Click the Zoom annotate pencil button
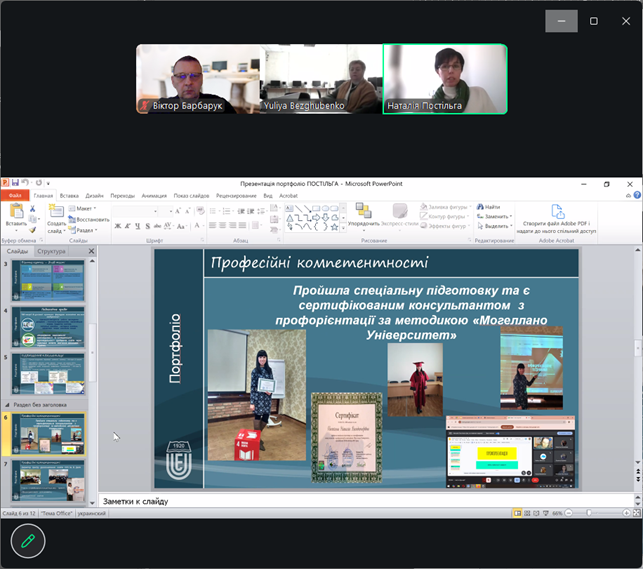 28,541
